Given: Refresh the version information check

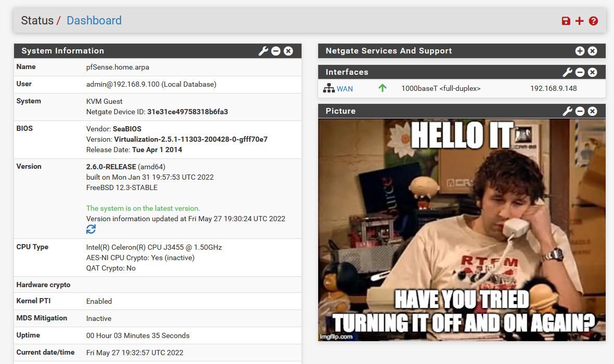Looking at the screenshot, I should tap(91, 229).
